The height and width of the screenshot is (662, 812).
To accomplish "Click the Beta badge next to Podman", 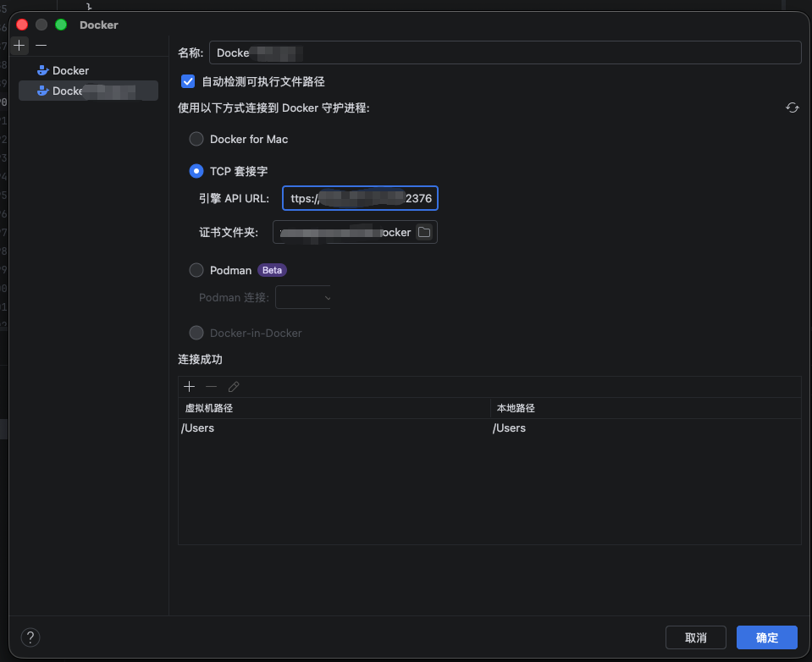I will [x=272, y=270].
